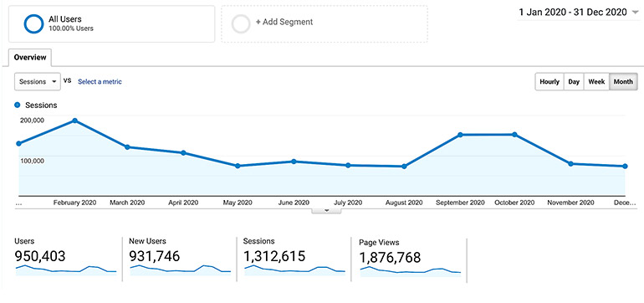The image size is (644, 303).
Task: Open the All Users segment box
Action: click(111, 23)
